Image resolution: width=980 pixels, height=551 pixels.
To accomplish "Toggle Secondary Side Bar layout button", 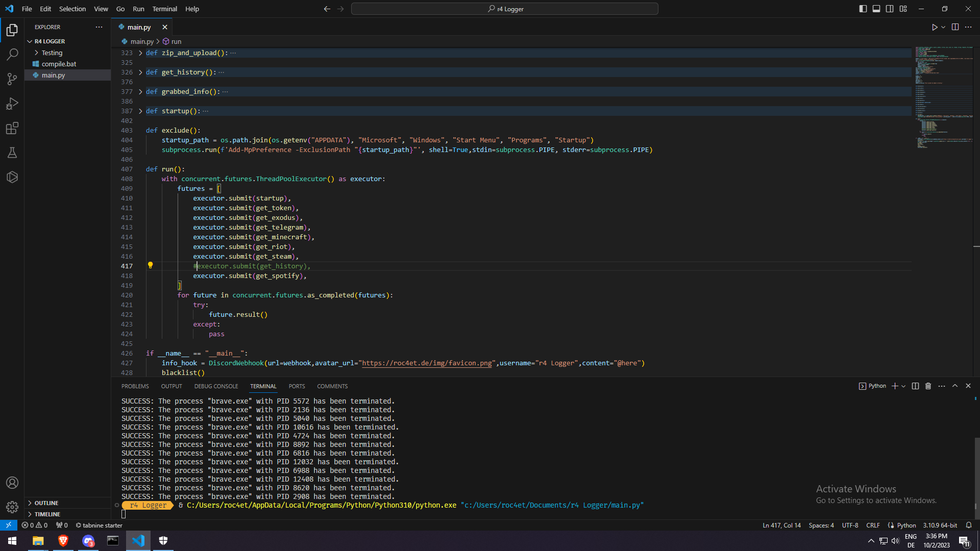I will click(x=890, y=9).
